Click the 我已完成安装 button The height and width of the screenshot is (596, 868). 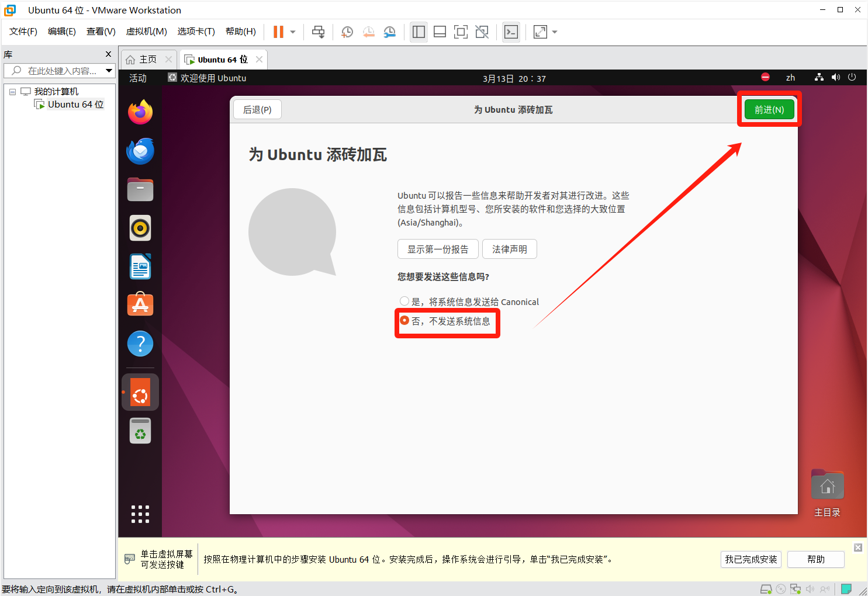pyautogui.click(x=751, y=559)
